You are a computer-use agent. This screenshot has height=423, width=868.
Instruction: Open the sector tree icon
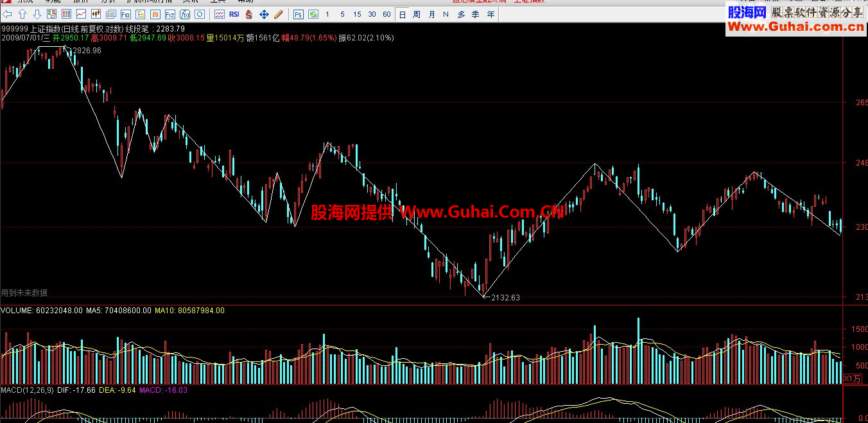pos(140,13)
